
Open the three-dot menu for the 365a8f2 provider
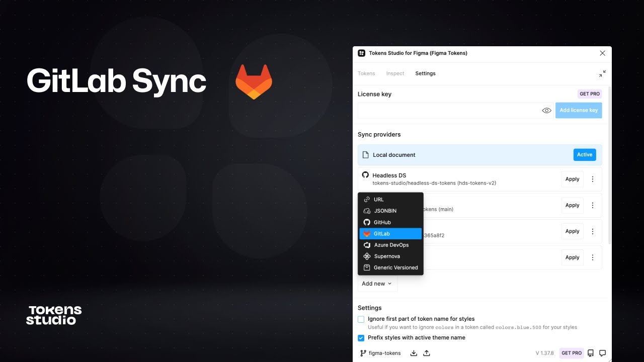tap(593, 231)
